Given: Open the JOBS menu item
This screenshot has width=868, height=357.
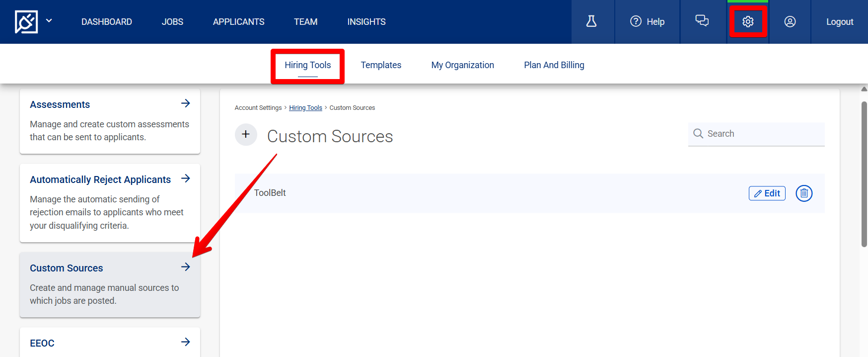Looking at the screenshot, I should 172,22.
